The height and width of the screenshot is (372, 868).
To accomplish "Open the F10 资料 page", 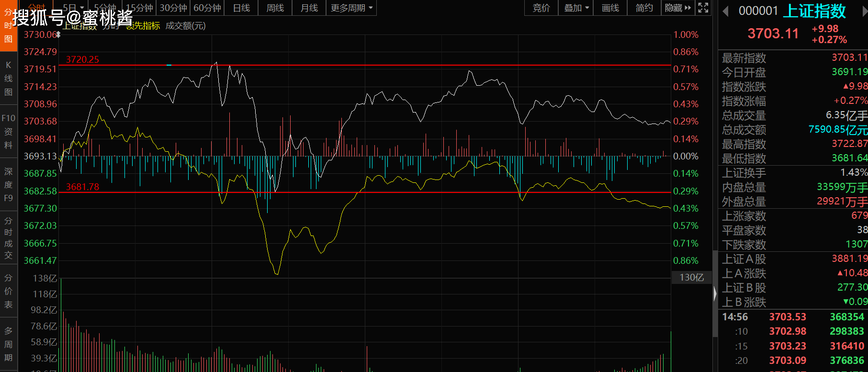I will (x=8, y=132).
